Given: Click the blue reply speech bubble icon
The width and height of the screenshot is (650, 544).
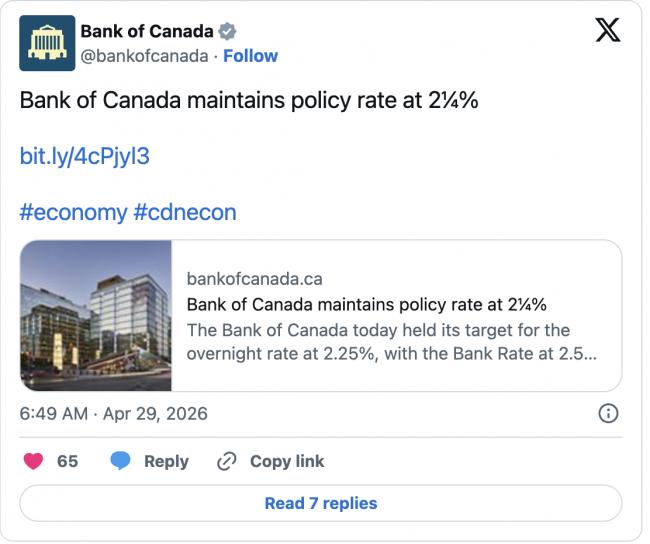Looking at the screenshot, I should point(121,461).
